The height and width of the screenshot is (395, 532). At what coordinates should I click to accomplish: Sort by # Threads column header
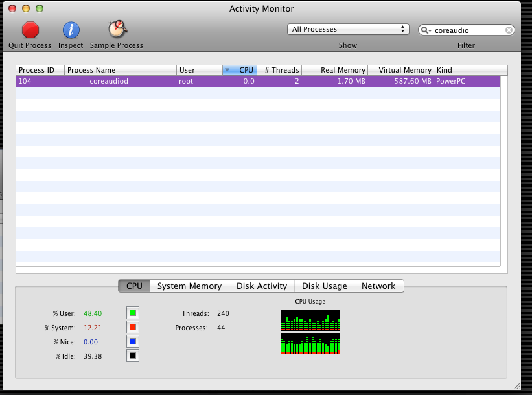[279, 70]
